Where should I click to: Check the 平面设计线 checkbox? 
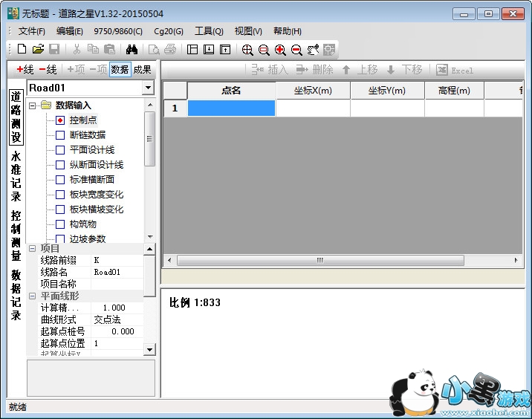[60, 150]
